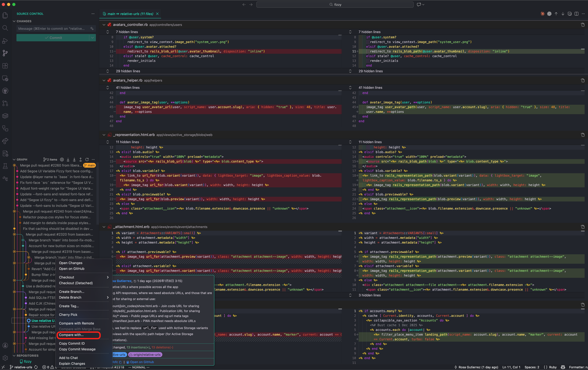Viewport: 588px width, 370px height.
Task: Select the Source Control icon in the sidebar
Action: click(5, 53)
